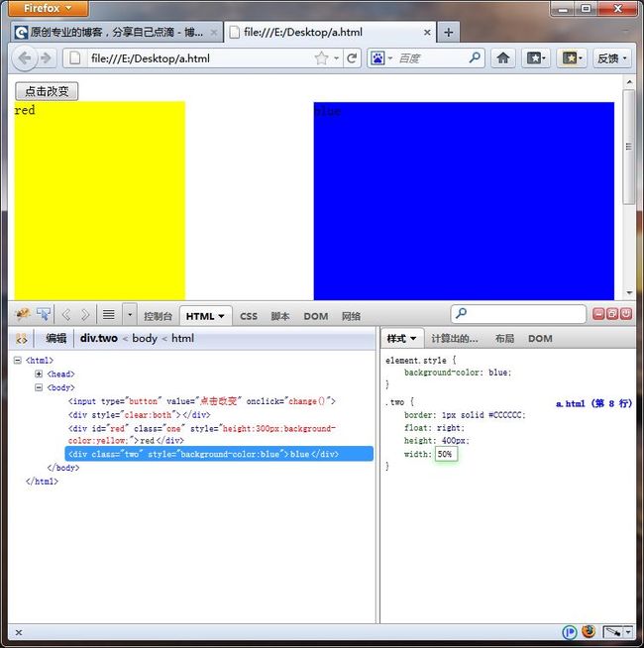Select body in the breadcrumb path
644x648 pixels.
[x=145, y=338]
